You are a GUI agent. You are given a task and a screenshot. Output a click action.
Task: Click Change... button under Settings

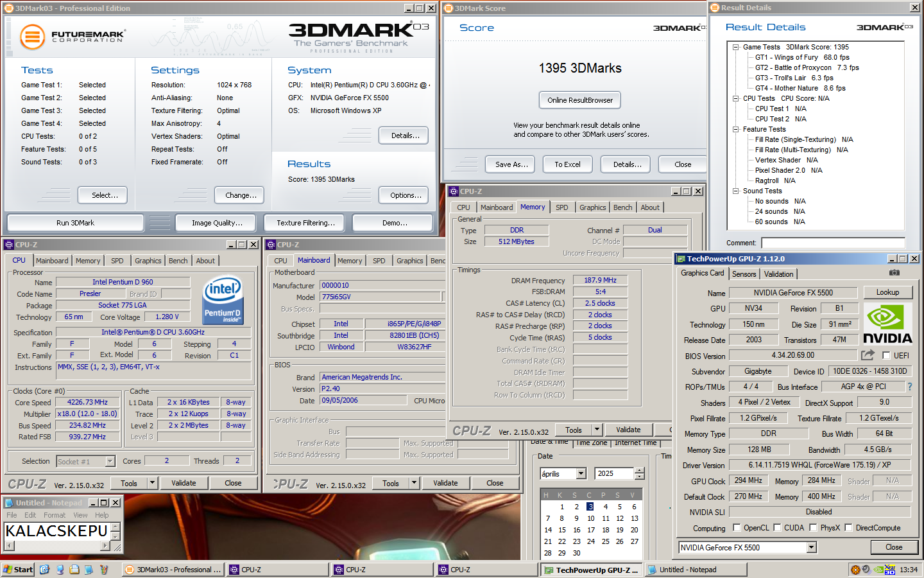click(241, 195)
